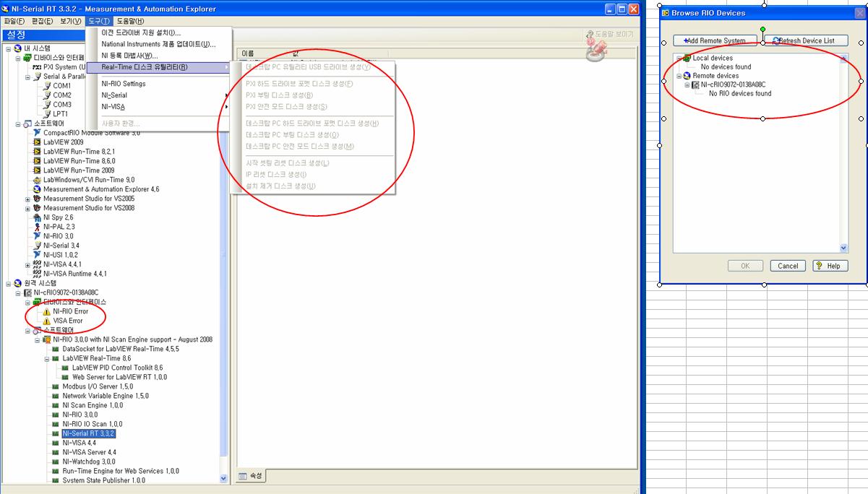Cancel the Browse RIO Devices dialog

(788, 266)
